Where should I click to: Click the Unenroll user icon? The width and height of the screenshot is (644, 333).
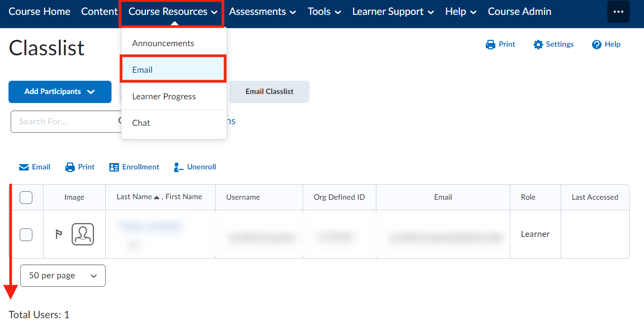[x=179, y=167]
